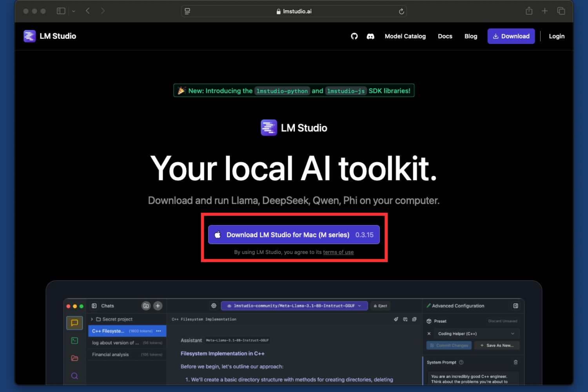Go back with Safari back arrow
588x392 pixels.
[88, 11]
